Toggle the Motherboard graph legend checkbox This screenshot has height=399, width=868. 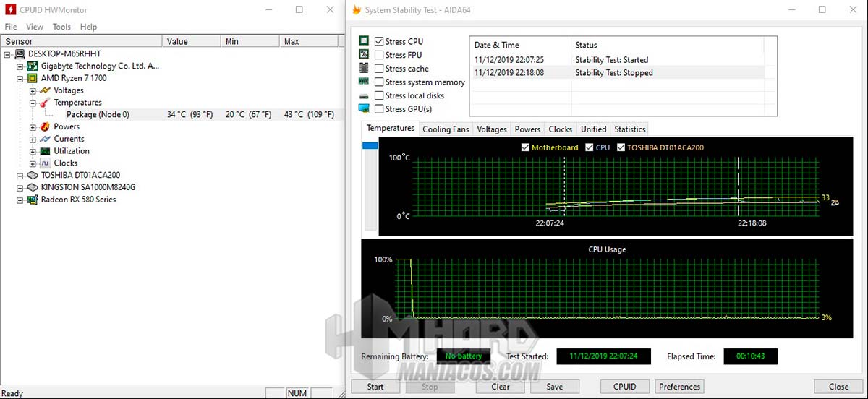(525, 147)
